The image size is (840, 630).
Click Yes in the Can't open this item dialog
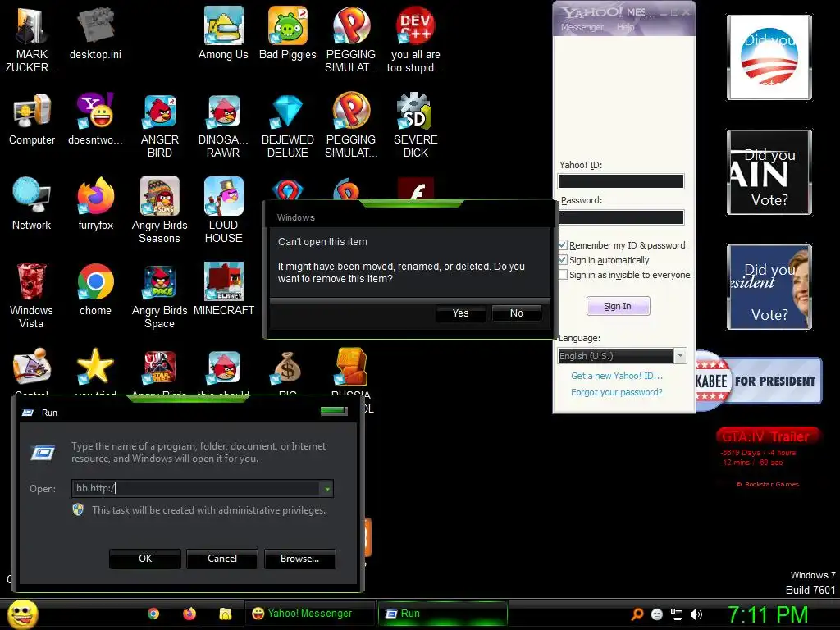point(461,313)
